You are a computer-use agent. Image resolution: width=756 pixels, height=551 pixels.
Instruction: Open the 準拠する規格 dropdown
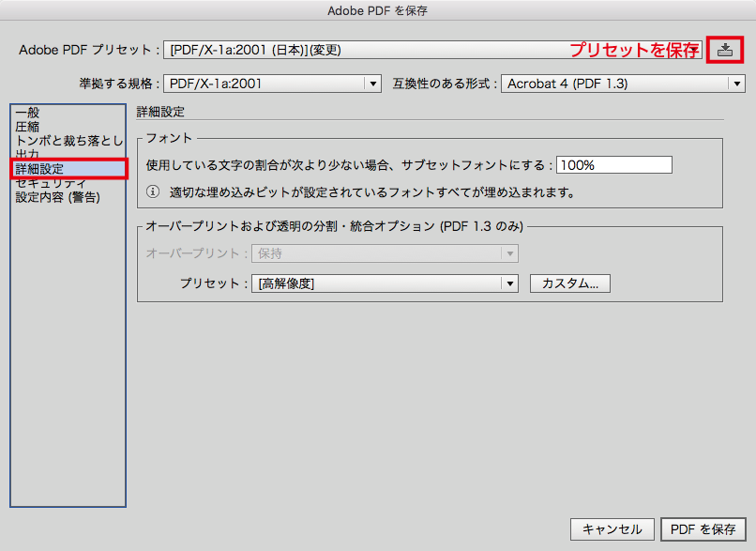[272, 84]
